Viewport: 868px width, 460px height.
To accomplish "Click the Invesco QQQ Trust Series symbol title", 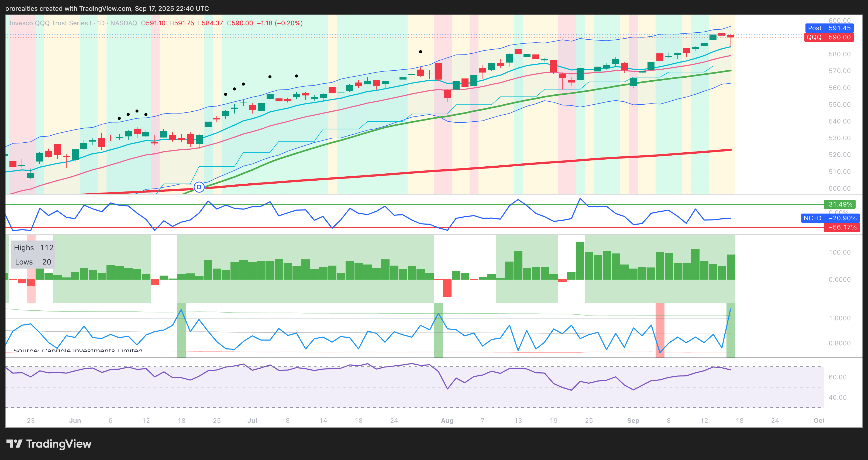I will click(x=51, y=23).
